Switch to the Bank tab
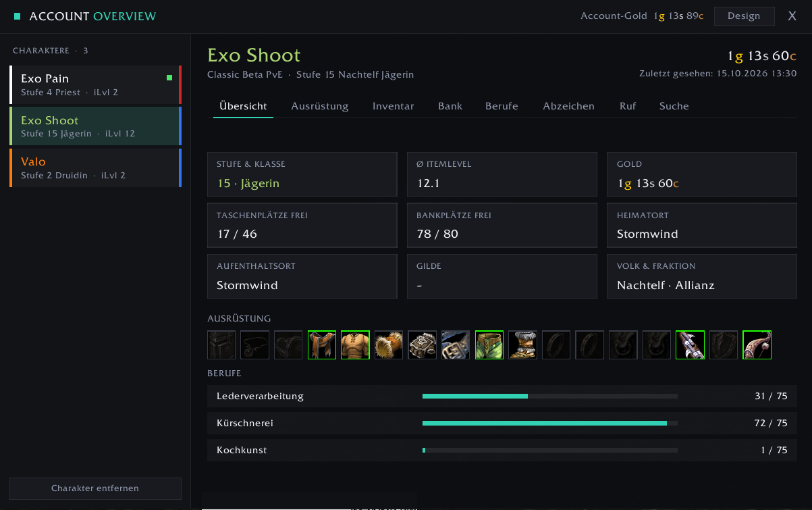This screenshot has height=510, width=812. [450, 106]
